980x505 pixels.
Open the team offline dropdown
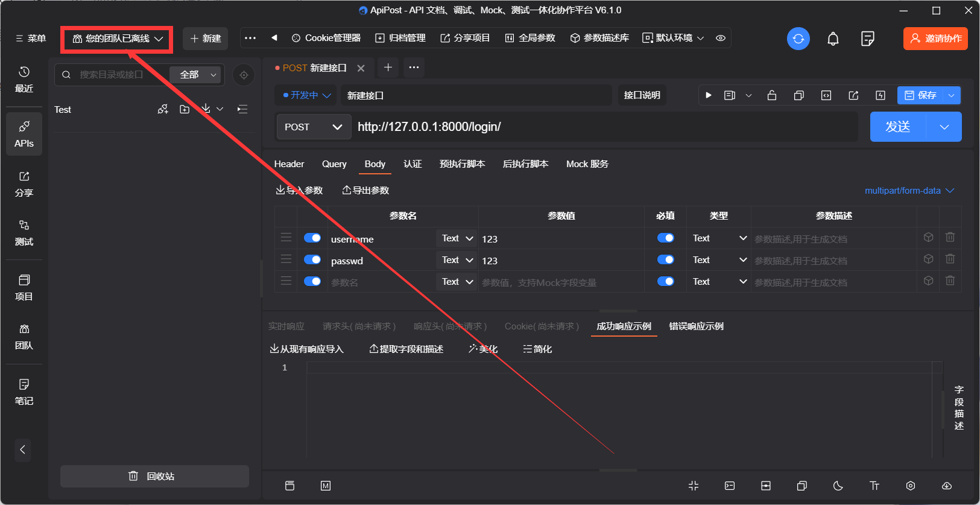click(118, 39)
